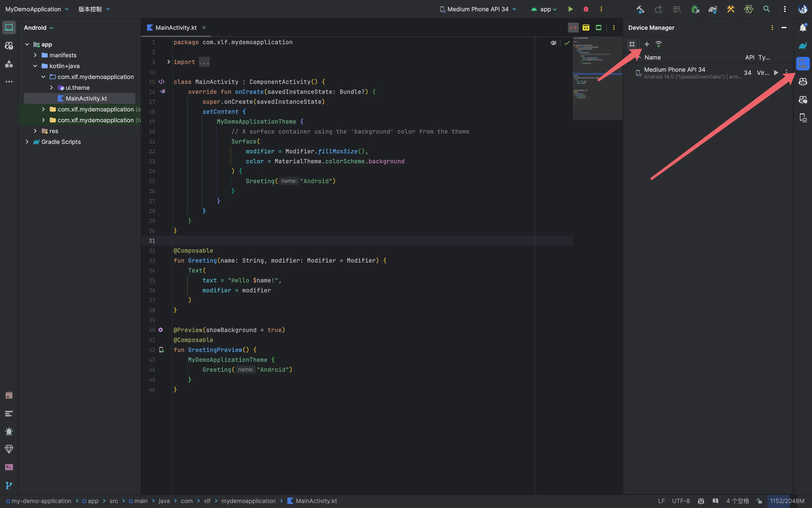Open Git branch icon in left sidebar
This screenshot has height=508, width=812.
pyautogui.click(x=9, y=485)
